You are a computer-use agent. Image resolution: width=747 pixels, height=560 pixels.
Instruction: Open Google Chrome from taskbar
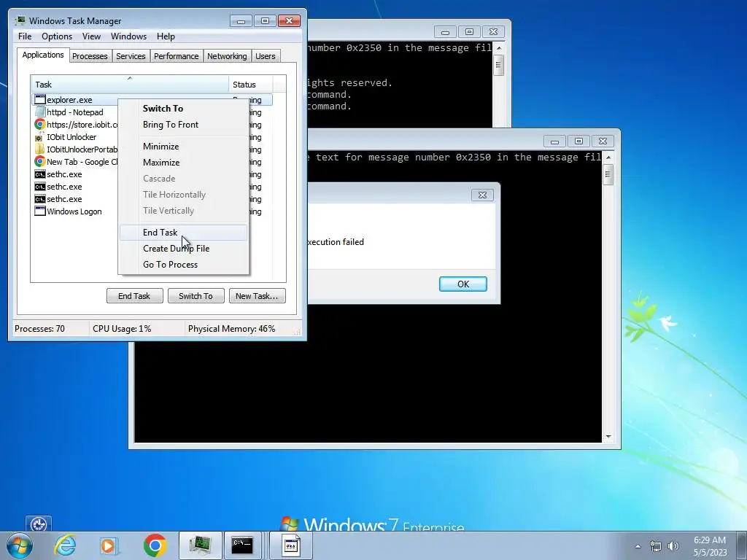click(x=155, y=545)
